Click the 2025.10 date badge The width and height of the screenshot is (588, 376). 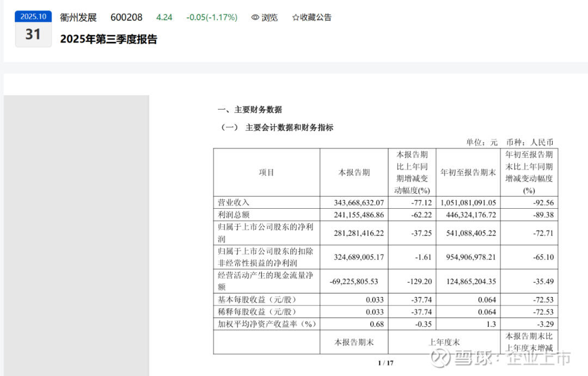click(x=33, y=16)
